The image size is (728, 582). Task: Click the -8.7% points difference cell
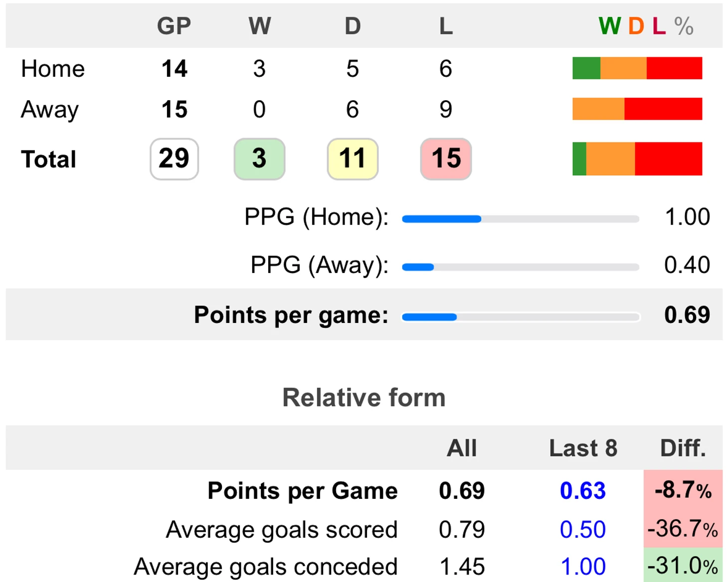pyautogui.click(x=683, y=490)
